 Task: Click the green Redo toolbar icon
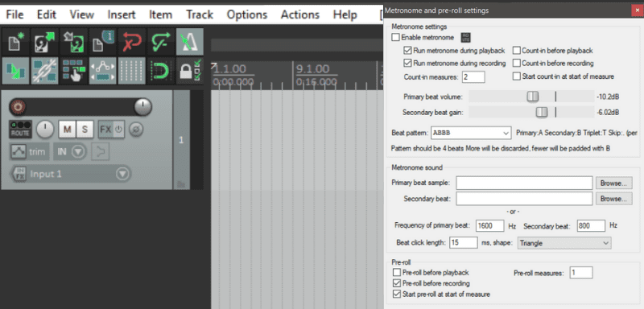point(160,42)
